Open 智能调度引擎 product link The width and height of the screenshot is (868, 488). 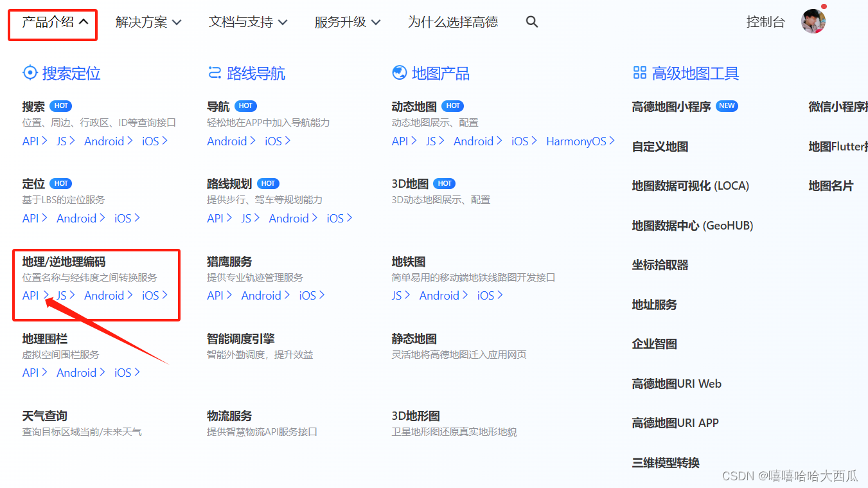tap(240, 339)
